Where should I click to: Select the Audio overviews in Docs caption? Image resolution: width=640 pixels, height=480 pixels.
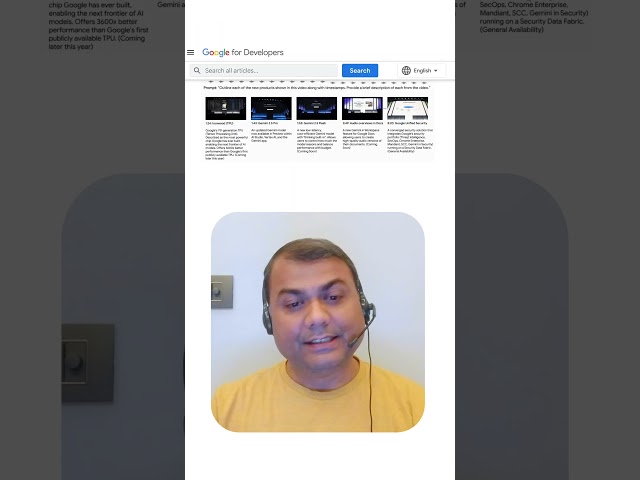(x=362, y=123)
